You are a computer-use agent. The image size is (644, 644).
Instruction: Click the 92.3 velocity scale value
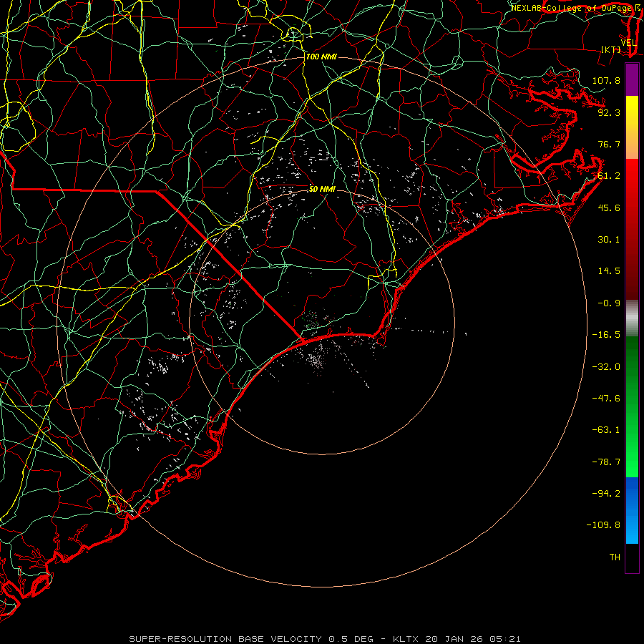(x=609, y=112)
